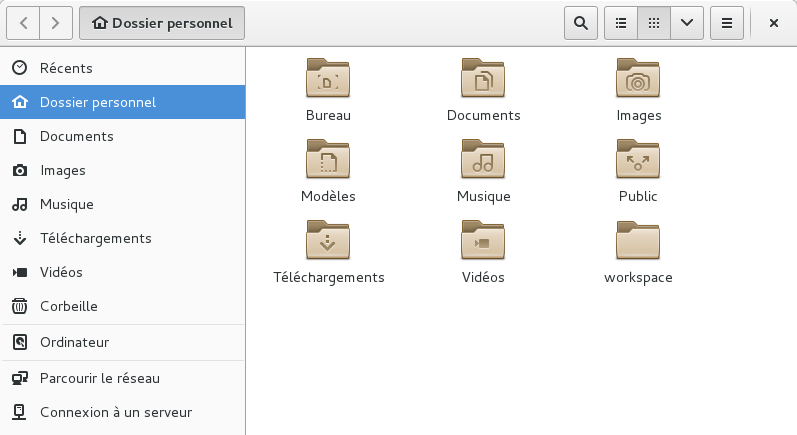Viewport: 797px width, 435px height.
Task: Go forward with the right arrow
Action: [56, 23]
